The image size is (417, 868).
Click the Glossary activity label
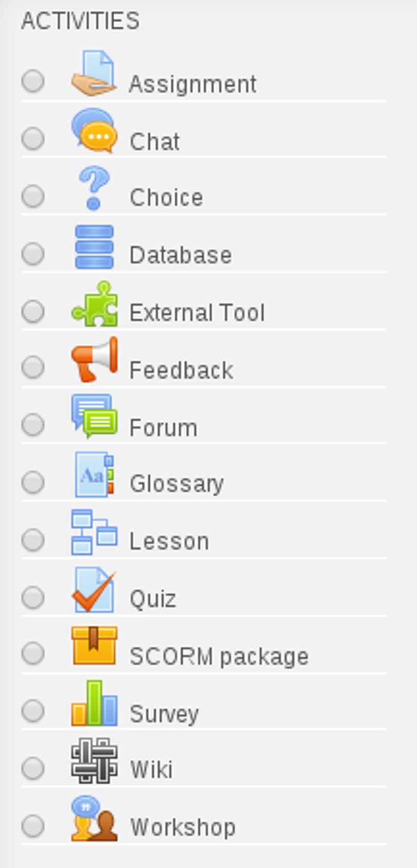(x=177, y=483)
